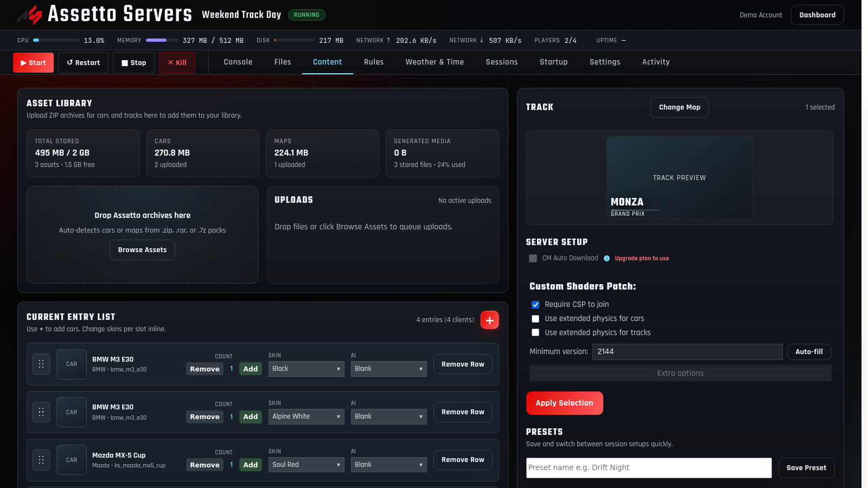The width and height of the screenshot is (868, 488).
Task: Open AI dropdown in Mazda MX-5 Cup row
Action: (x=388, y=465)
